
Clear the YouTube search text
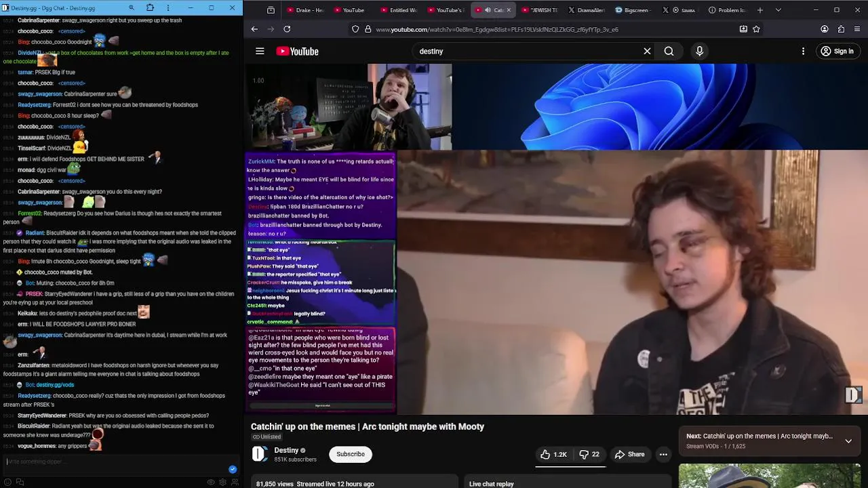647,51
